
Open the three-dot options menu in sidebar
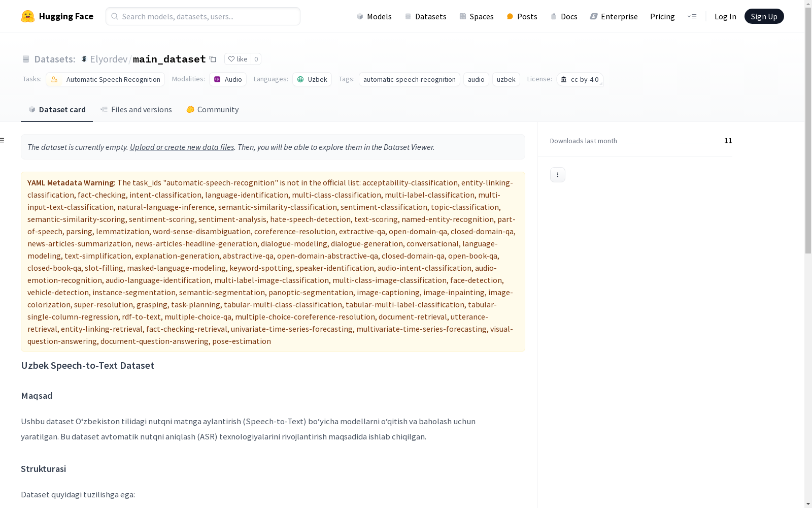pyautogui.click(x=558, y=175)
